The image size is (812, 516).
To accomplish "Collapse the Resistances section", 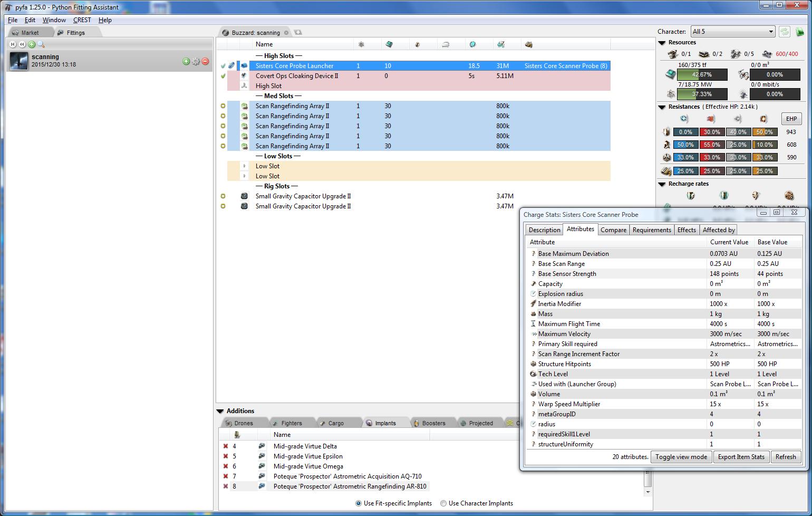I will pyautogui.click(x=662, y=107).
